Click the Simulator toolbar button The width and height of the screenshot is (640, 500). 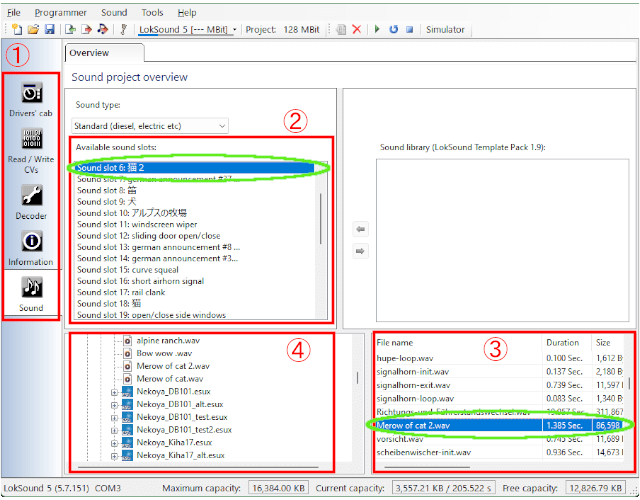[445, 30]
